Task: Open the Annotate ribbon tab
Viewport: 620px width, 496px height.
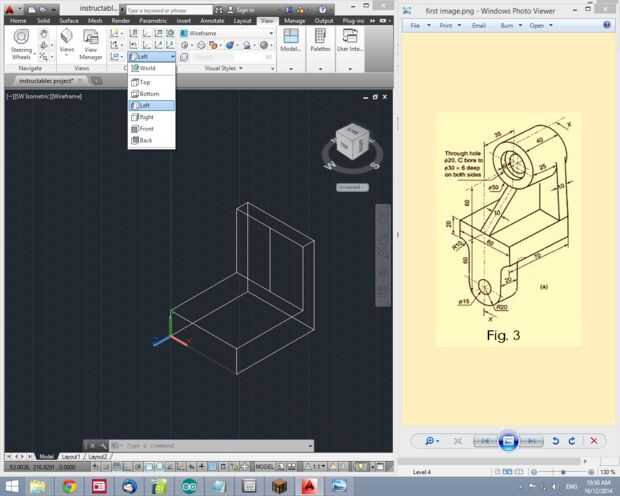Action: click(x=212, y=21)
